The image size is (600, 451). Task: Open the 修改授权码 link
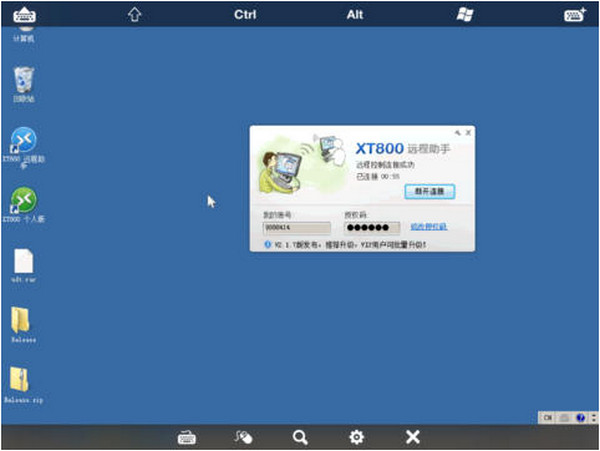[x=429, y=227]
